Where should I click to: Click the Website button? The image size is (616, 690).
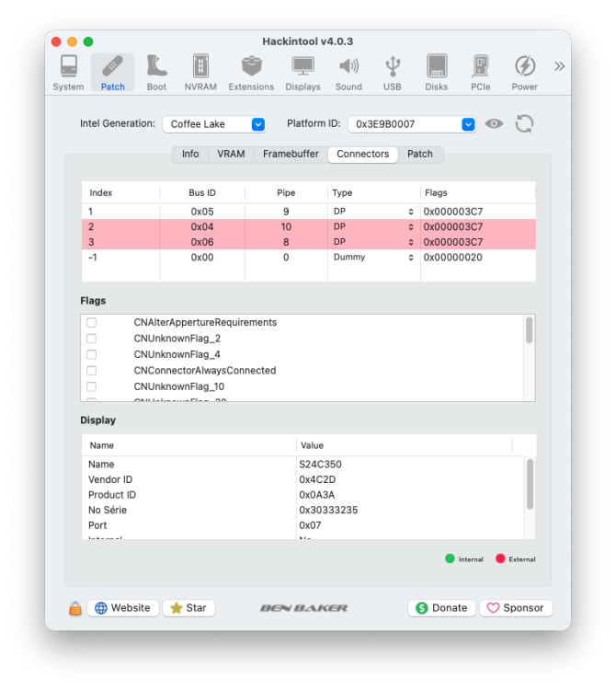pyautogui.click(x=122, y=608)
